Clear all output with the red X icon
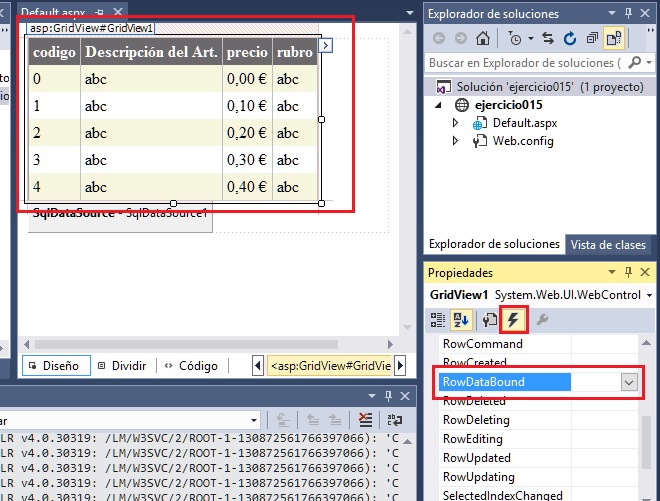The height and width of the screenshot is (501, 660). tap(365, 420)
